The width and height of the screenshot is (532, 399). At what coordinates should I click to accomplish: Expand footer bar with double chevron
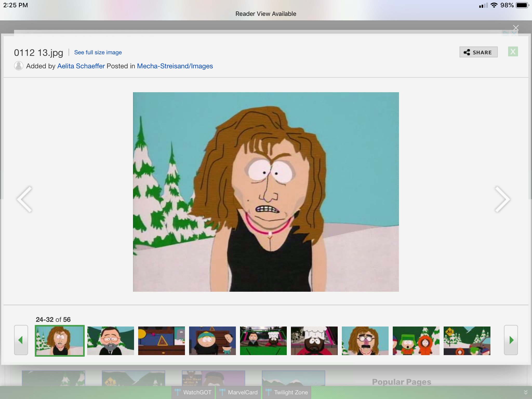[x=526, y=392]
